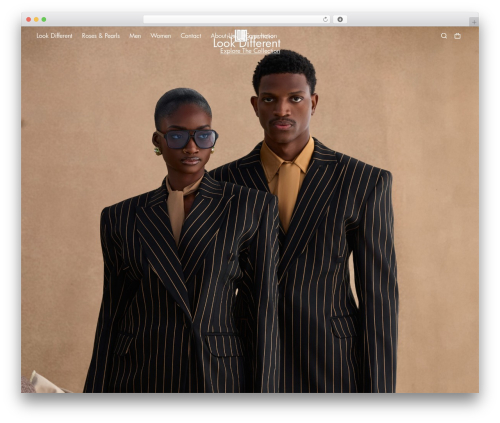Open the Women category

[x=161, y=36]
